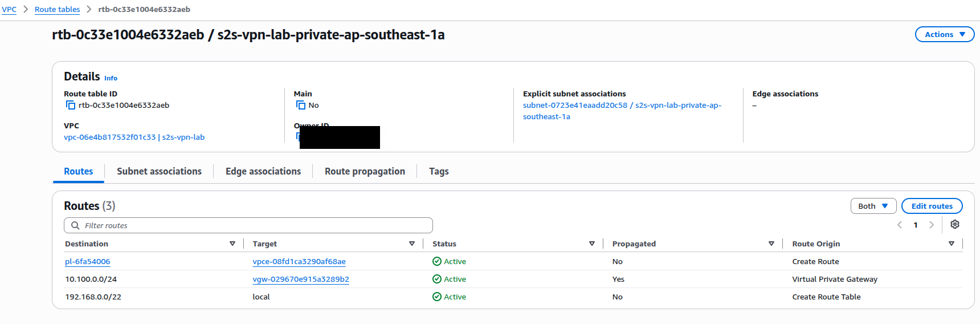This screenshot has width=980, height=324.
Task: Sort by Propagated column arrow
Action: click(771, 244)
